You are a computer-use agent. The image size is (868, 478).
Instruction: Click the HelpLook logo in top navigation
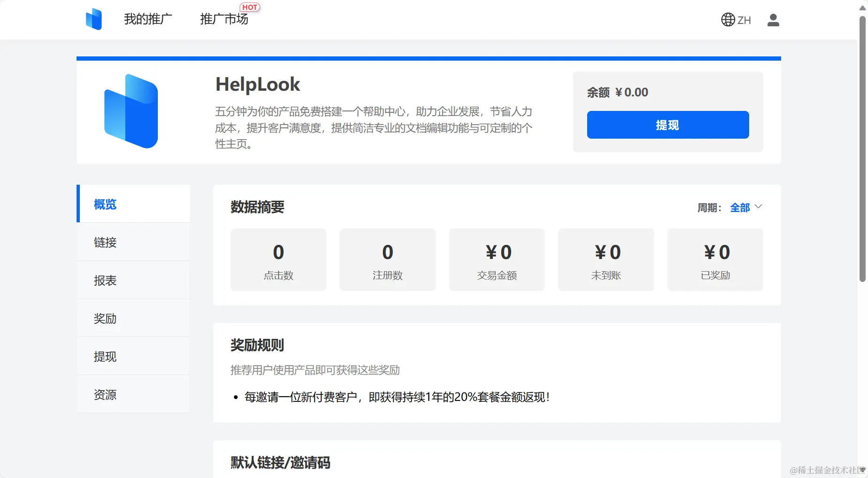tap(94, 19)
